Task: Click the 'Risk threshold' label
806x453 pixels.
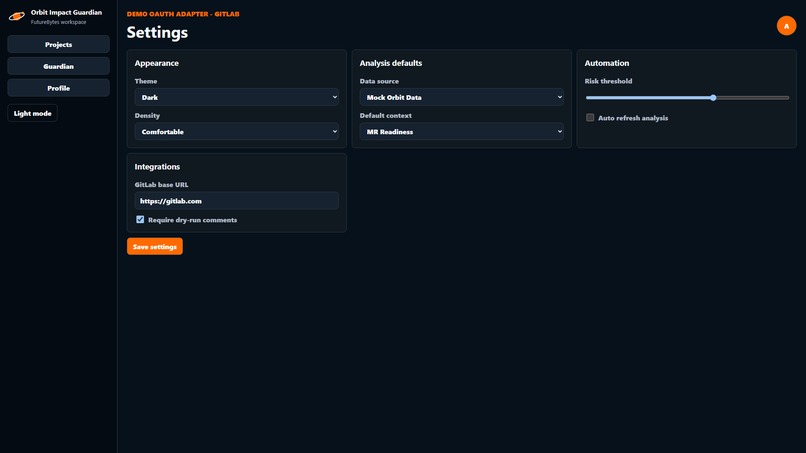Action: pos(608,81)
